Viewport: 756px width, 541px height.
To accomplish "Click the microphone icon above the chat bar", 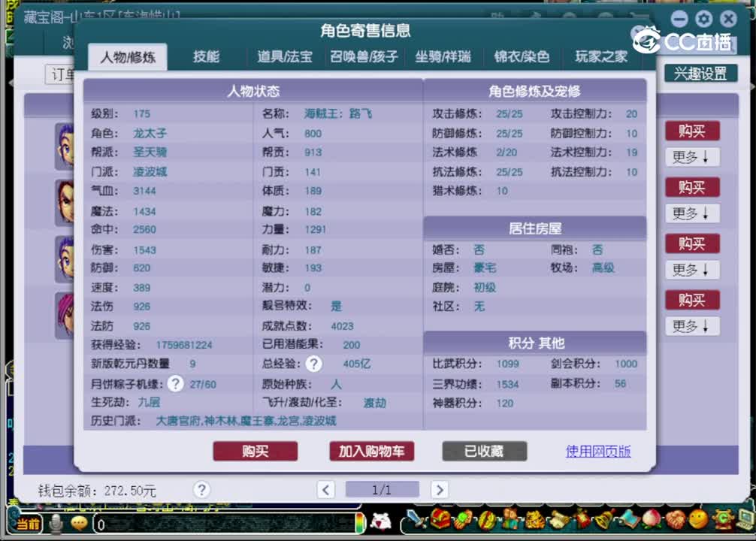I will pyautogui.click(x=56, y=523).
